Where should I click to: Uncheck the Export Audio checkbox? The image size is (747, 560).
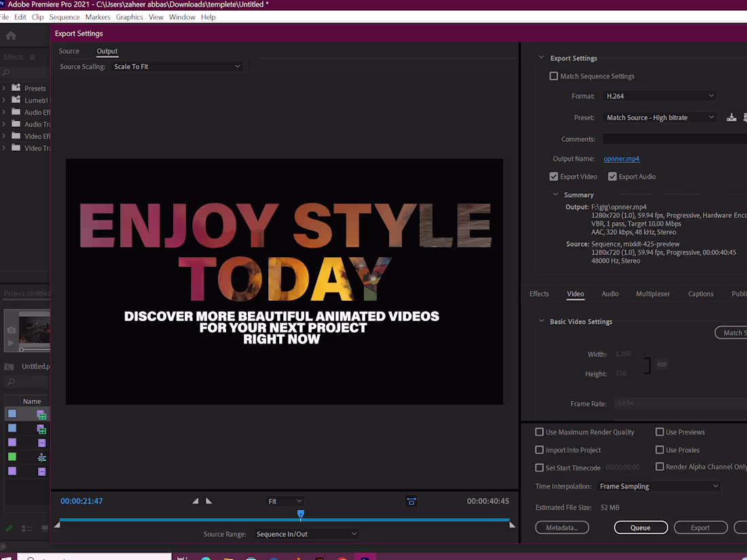click(x=612, y=176)
